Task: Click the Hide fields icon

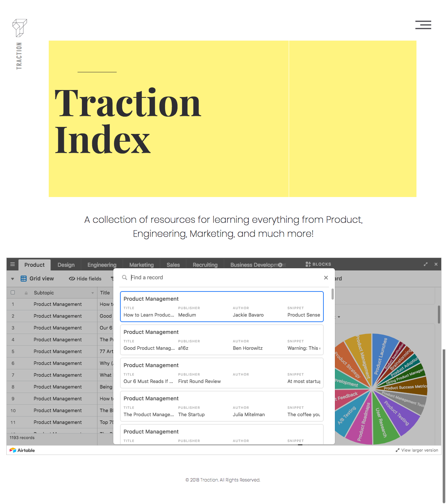Action: tap(72, 279)
